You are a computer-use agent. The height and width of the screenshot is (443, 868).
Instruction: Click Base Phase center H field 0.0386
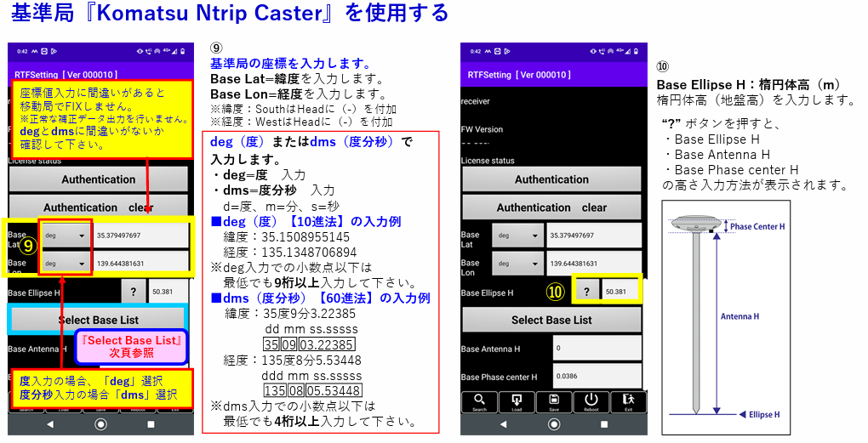coord(597,376)
